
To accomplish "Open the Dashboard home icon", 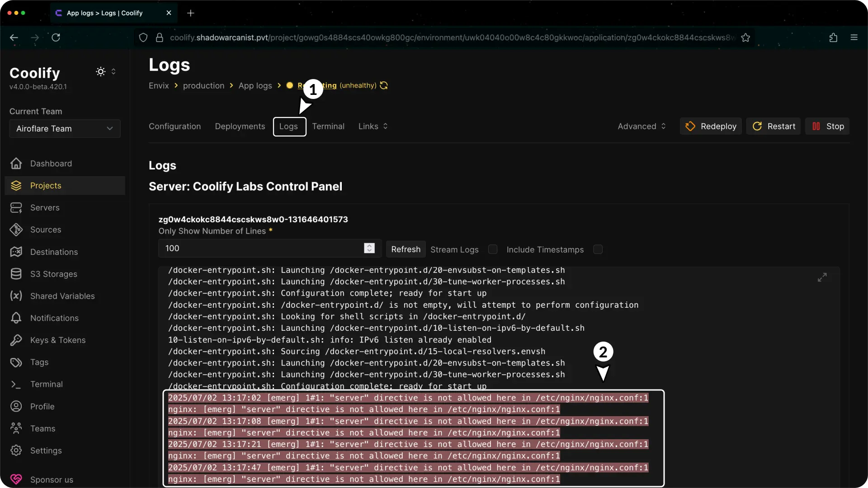I will [x=16, y=164].
